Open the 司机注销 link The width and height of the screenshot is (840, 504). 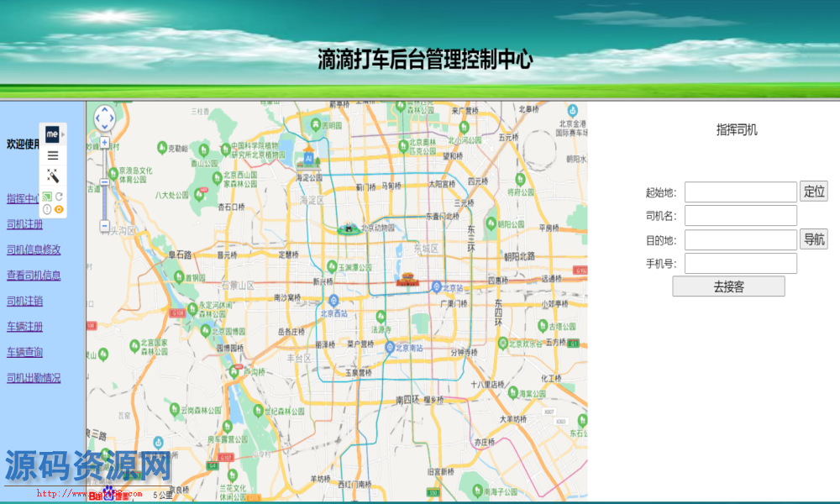24,301
